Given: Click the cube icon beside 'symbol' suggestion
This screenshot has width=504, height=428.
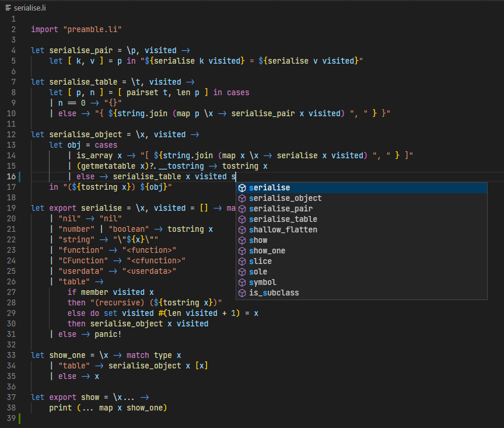Looking at the screenshot, I should (242, 283).
